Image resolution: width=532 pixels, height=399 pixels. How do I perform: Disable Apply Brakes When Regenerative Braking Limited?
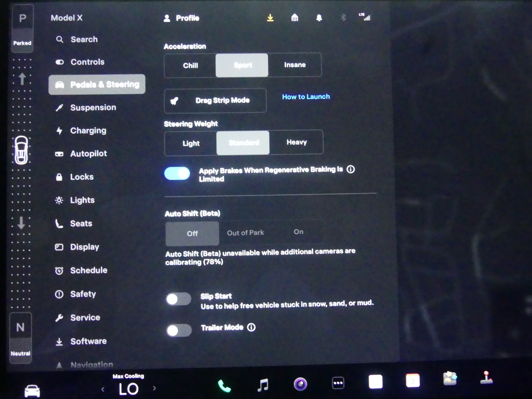click(x=177, y=174)
